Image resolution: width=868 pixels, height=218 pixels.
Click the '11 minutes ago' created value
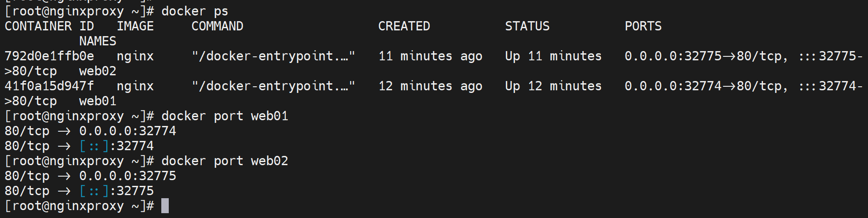tap(430, 56)
